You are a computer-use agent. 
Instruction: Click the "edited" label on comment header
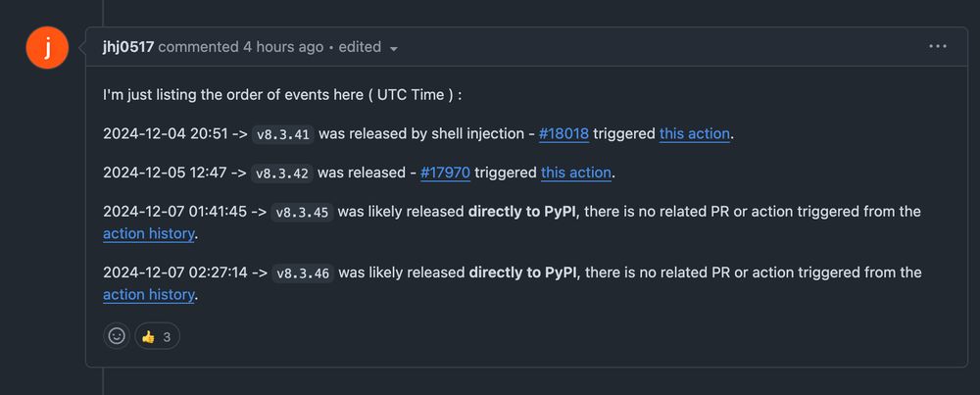point(360,47)
